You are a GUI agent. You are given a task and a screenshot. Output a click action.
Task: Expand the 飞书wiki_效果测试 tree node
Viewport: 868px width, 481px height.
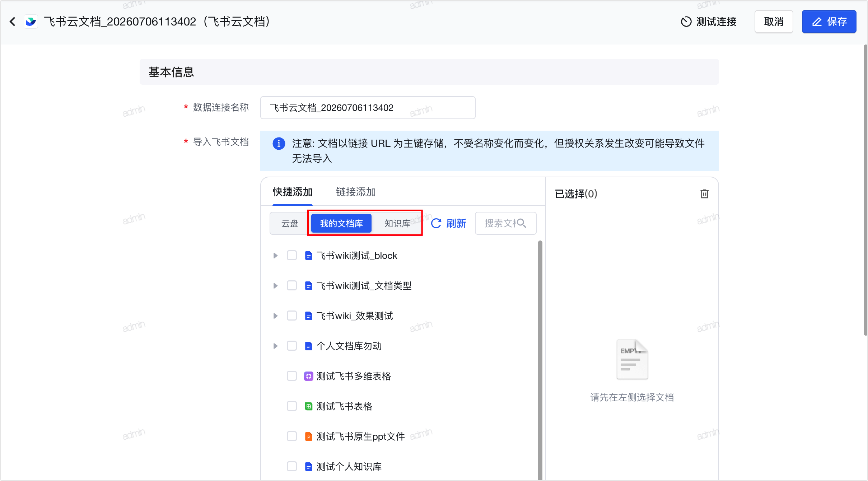click(275, 316)
